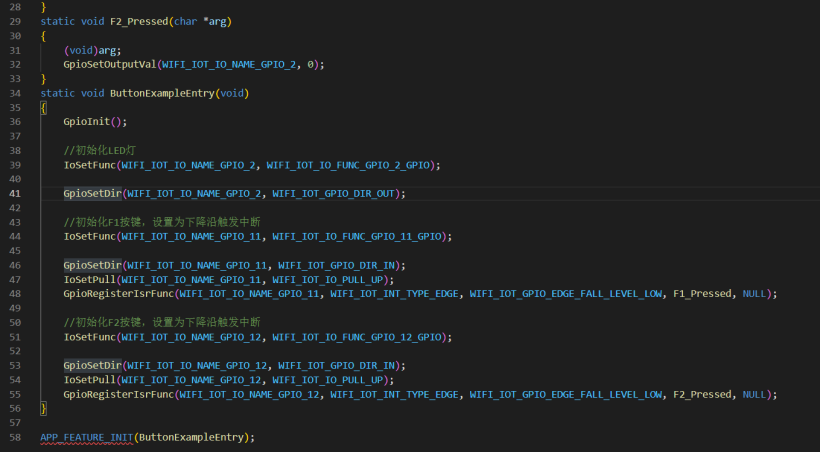
Task: Click the IoSetPull call on line 47
Action: pyautogui.click(x=89, y=280)
